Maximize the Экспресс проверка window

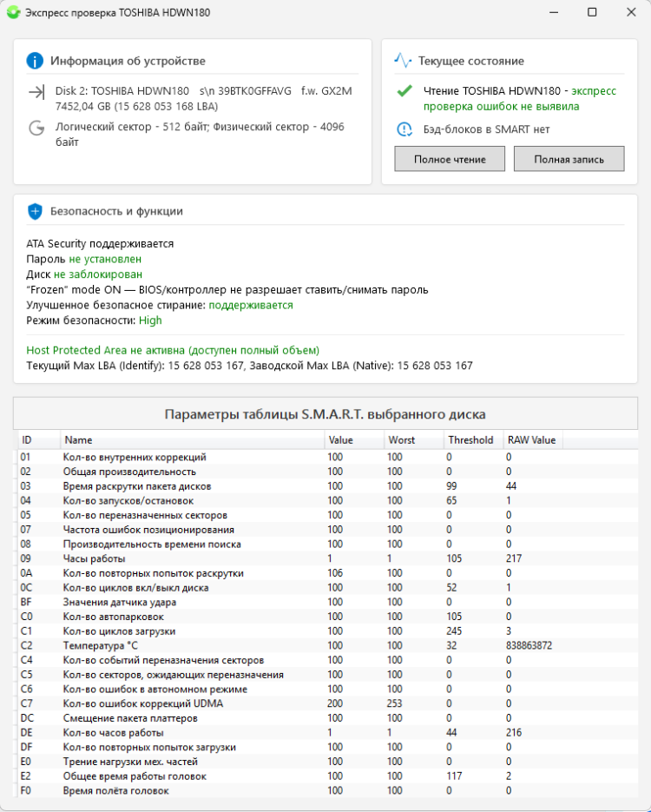592,13
